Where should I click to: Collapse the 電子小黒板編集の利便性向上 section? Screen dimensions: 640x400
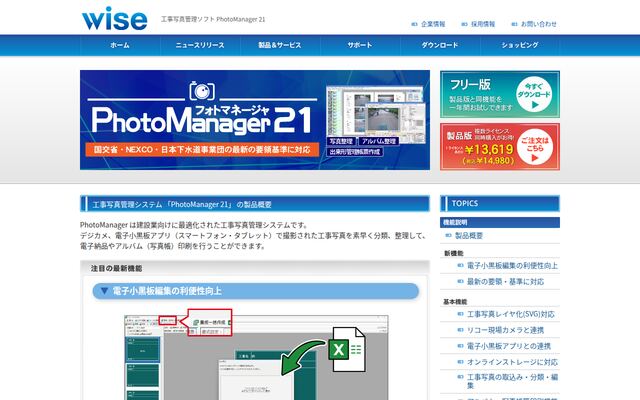pos(256,291)
